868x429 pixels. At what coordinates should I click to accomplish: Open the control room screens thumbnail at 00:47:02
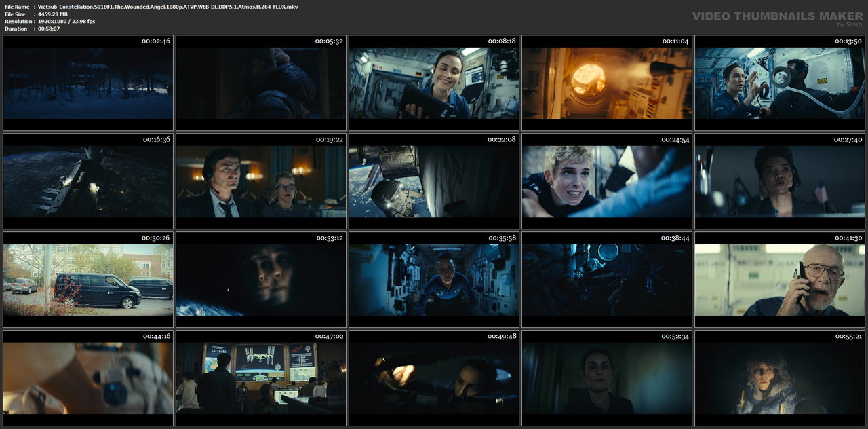point(261,378)
